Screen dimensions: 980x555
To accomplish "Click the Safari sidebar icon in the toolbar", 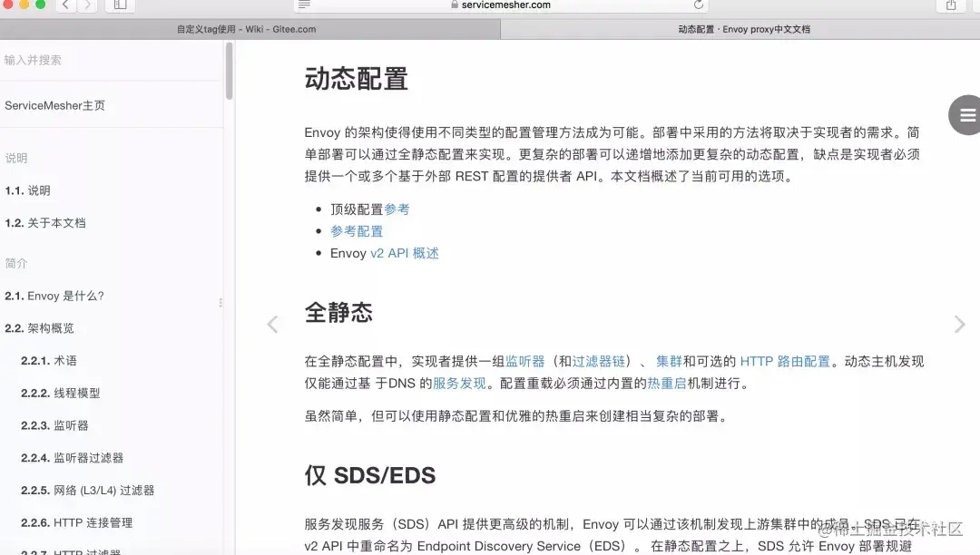I will click(121, 5).
